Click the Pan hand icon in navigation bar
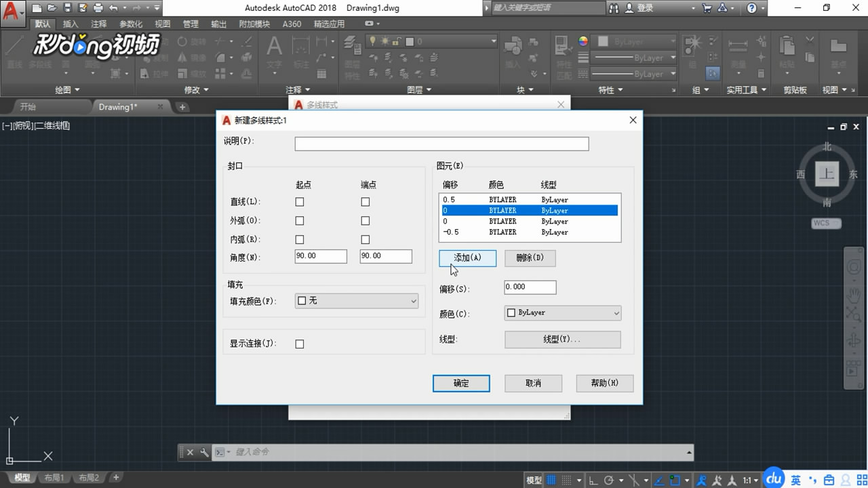The image size is (868, 488). pos(853,294)
